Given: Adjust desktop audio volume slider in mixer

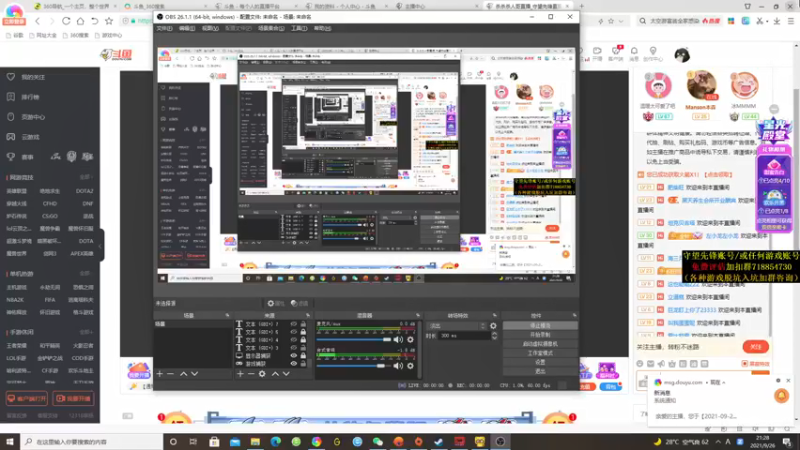Looking at the screenshot, I should (354, 366).
